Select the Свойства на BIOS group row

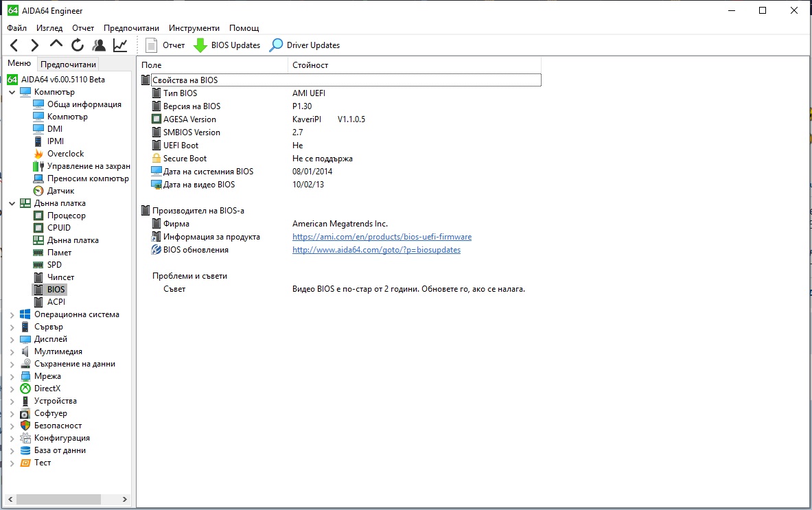pyautogui.click(x=340, y=80)
